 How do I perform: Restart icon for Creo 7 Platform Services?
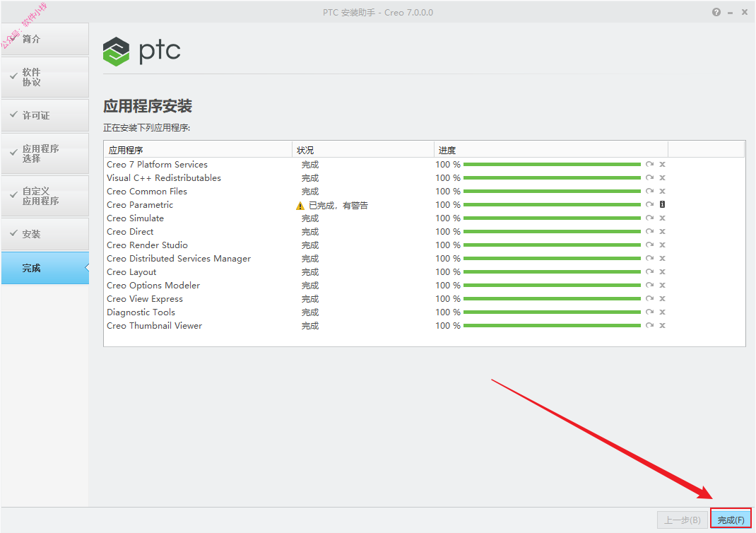pyautogui.click(x=649, y=165)
